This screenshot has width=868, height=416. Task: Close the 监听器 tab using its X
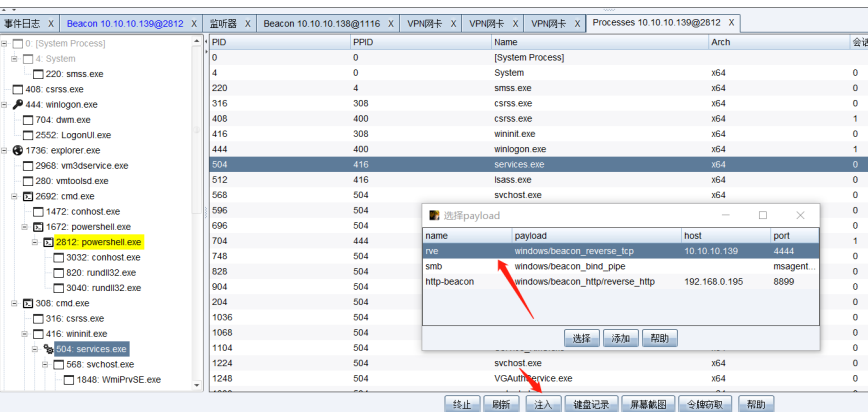click(x=248, y=22)
